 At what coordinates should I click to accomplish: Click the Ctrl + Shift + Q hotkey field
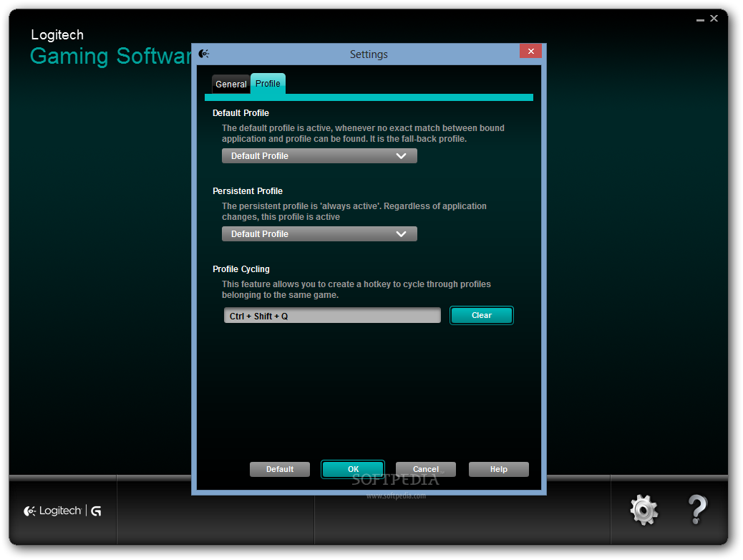coord(332,316)
